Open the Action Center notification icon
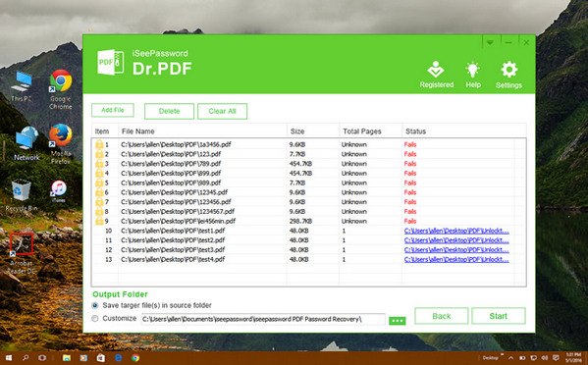 click(557, 358)
